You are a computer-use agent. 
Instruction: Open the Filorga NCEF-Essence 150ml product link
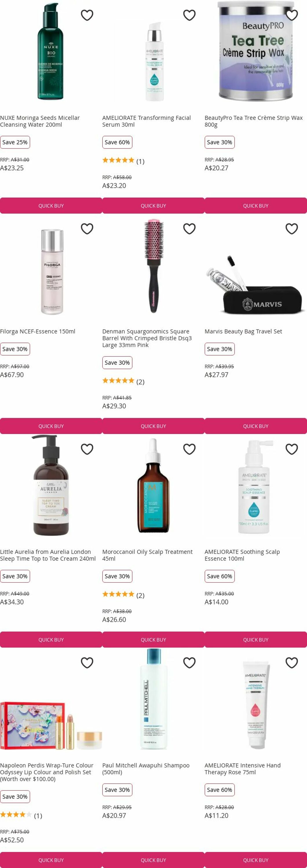[37, 331]
